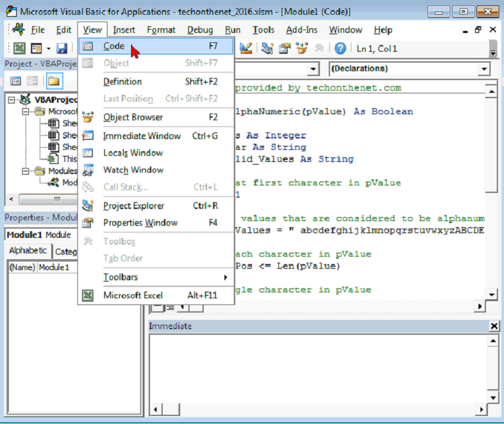
Task: Close the Immediate window pane
Action: tap(494, 327)
